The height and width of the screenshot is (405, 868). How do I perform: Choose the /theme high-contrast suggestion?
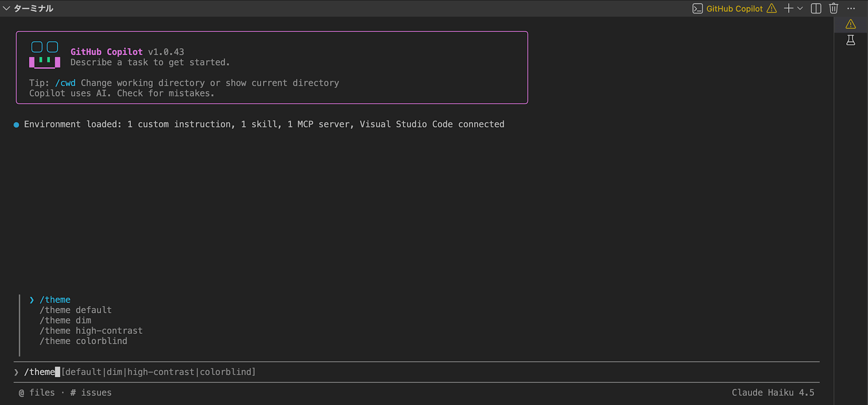[91, 331]
